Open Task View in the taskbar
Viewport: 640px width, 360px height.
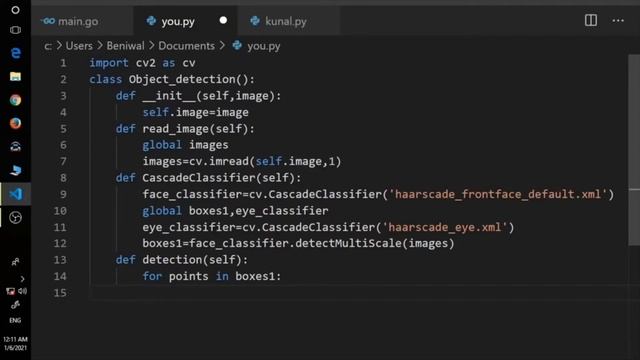coord(15,30)
